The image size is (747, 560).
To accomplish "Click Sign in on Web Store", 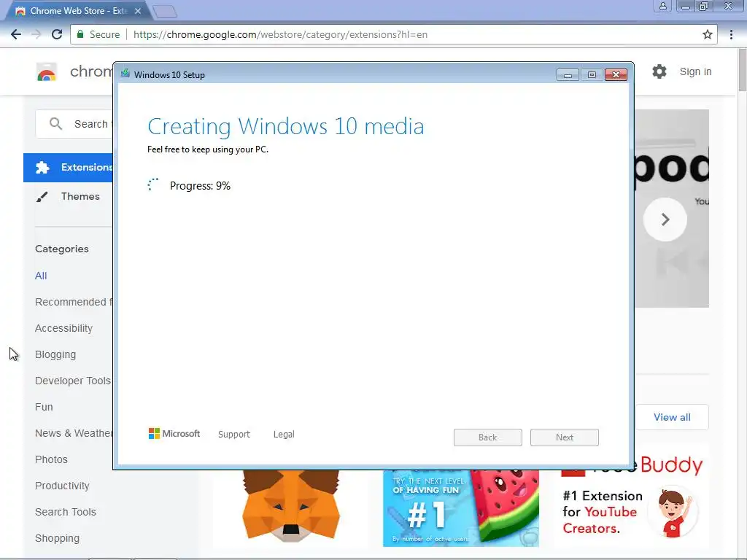I will 695,71.
